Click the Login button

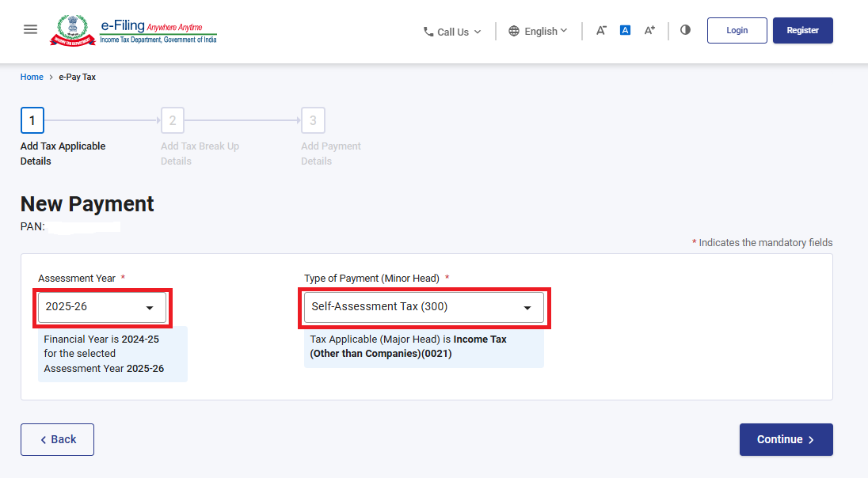[737, 30]
